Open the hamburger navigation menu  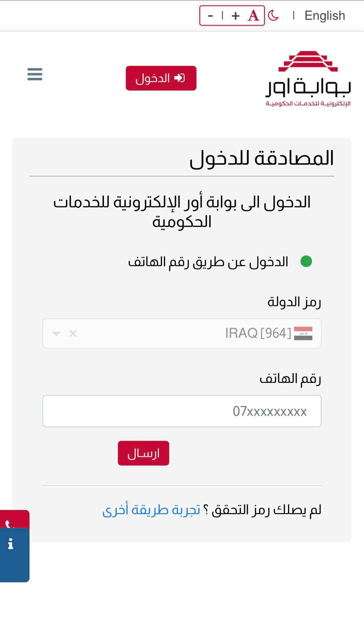tap(34, 75)
